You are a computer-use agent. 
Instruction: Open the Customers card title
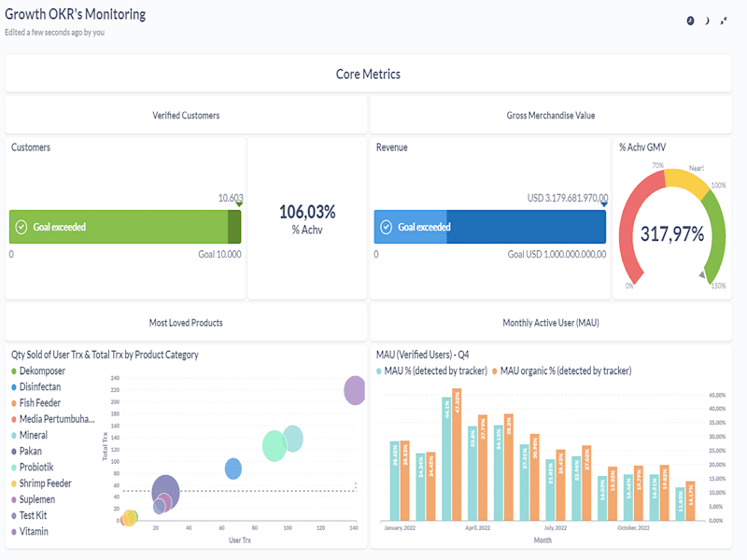[31, 147]
